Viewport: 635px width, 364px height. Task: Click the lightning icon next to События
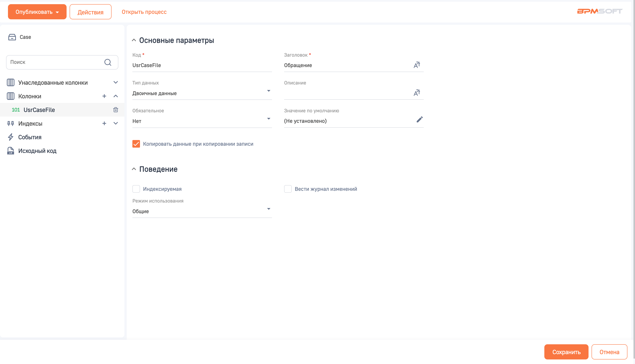pyautogui.click(x=10, y=137)
